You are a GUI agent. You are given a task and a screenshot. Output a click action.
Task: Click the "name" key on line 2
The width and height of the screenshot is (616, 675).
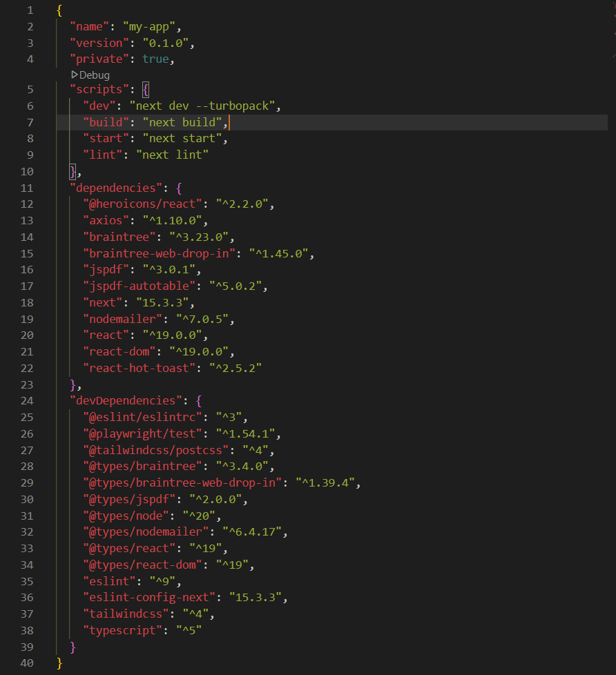[90, 27]
